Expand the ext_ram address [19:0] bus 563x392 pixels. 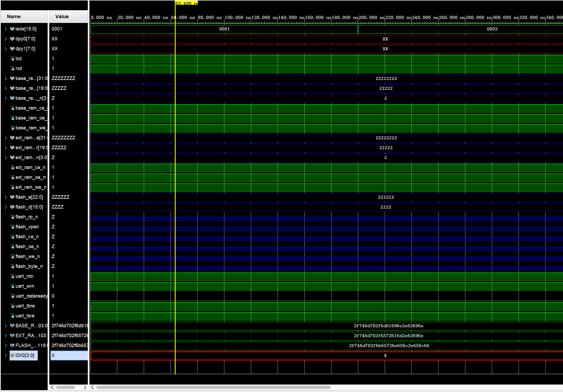pos(6,148)
